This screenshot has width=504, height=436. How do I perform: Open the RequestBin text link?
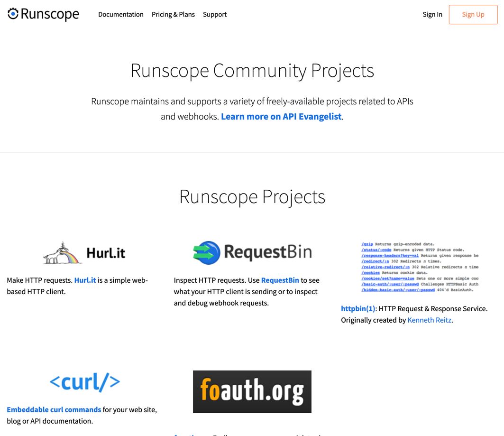pos(280,280)
